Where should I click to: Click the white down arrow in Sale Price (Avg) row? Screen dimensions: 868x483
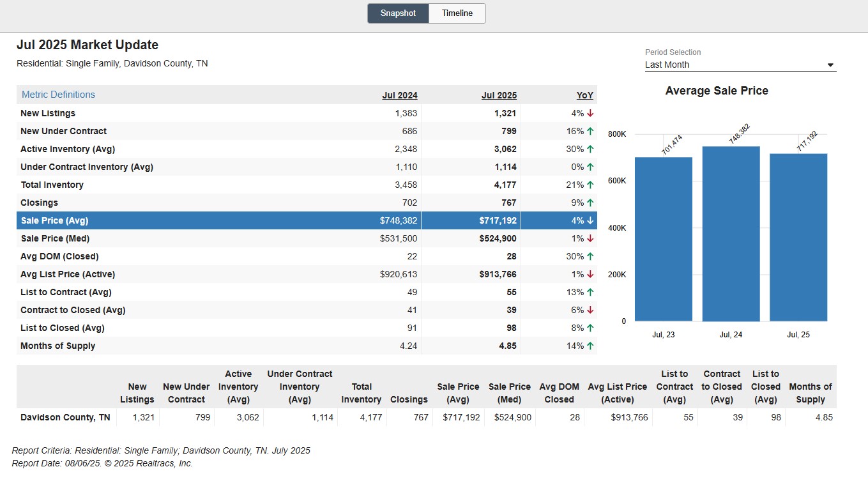[590, 220]
